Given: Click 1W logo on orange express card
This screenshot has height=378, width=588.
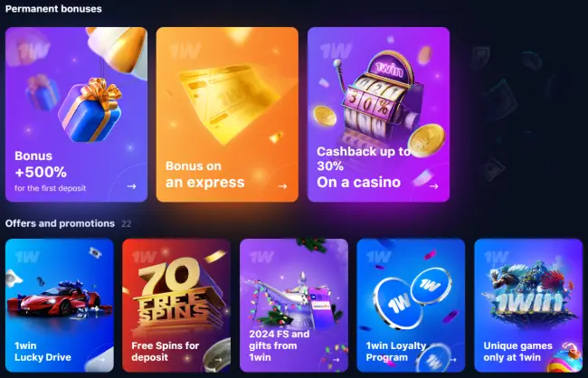Looking at the screenshot, I should click(185, 51).
